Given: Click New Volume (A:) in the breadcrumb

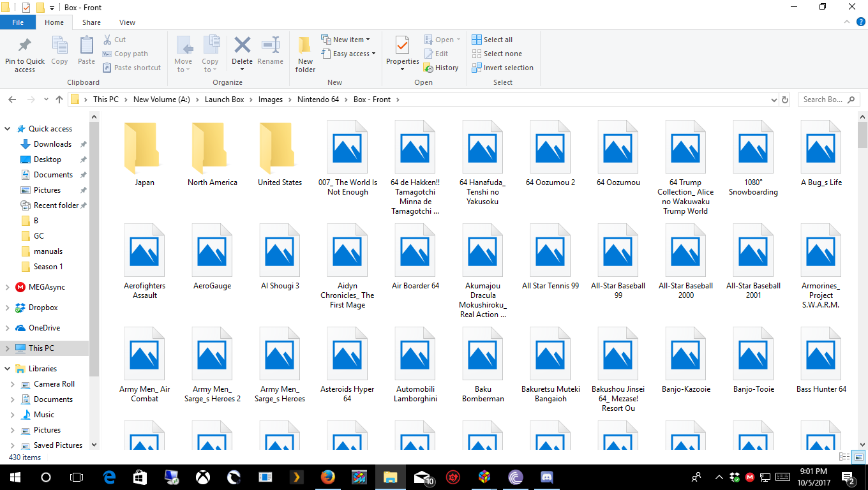Looking at the screenshot, I should (x=161, y=100).
